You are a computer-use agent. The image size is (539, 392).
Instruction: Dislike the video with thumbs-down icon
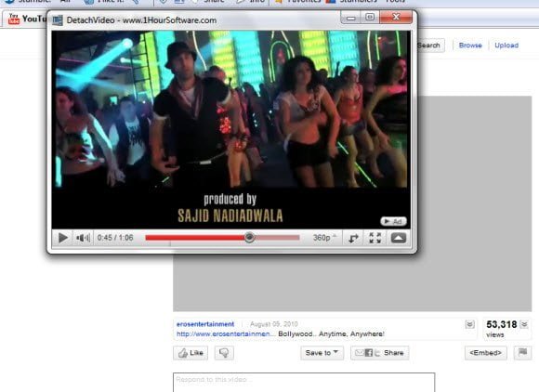coord(224,353)
